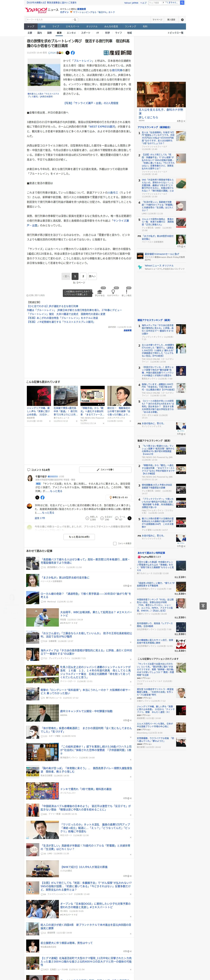The image size is (210, 980).
Task: Share second comment on X
Action: pos(130,518)
